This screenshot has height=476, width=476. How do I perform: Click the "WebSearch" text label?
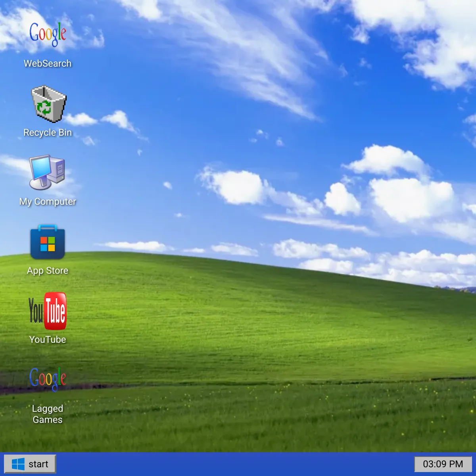point(48,63)
